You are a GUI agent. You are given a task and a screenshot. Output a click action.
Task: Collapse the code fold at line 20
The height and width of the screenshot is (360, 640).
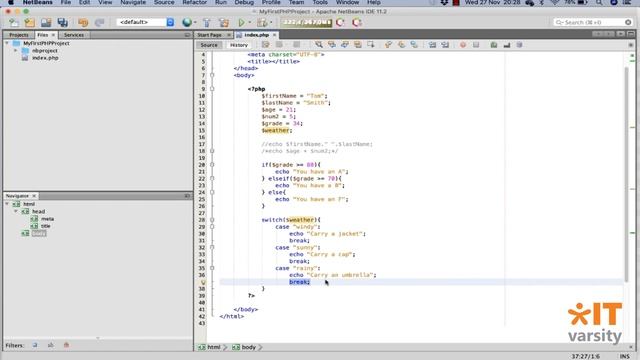[212, 165]
